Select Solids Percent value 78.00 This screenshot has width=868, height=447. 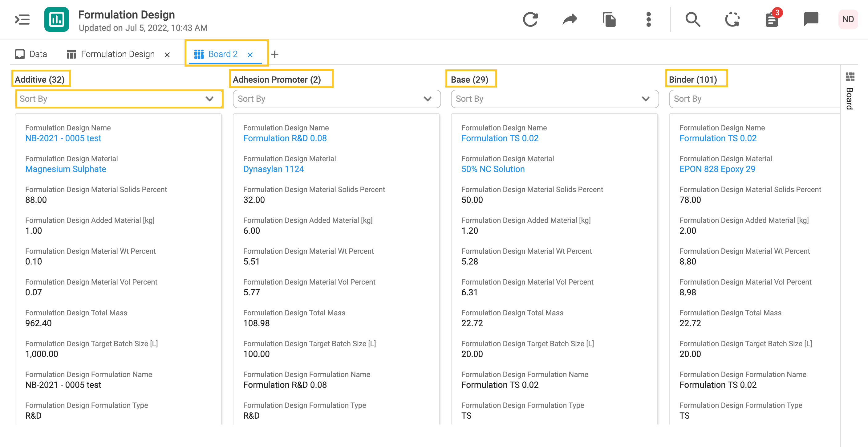(x=690, y=200)
